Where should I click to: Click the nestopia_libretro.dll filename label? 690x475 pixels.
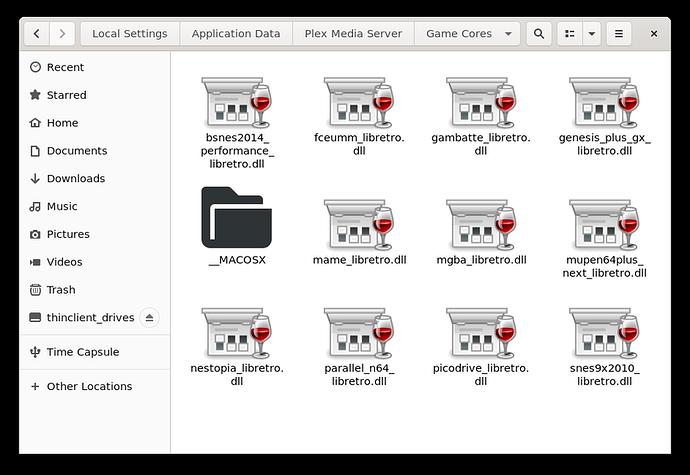[237, 375]
